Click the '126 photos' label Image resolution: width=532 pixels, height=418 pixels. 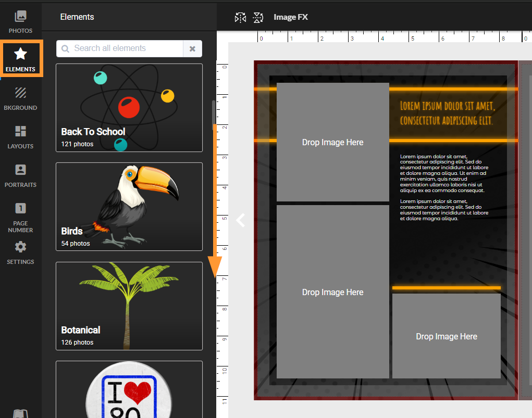77,343
